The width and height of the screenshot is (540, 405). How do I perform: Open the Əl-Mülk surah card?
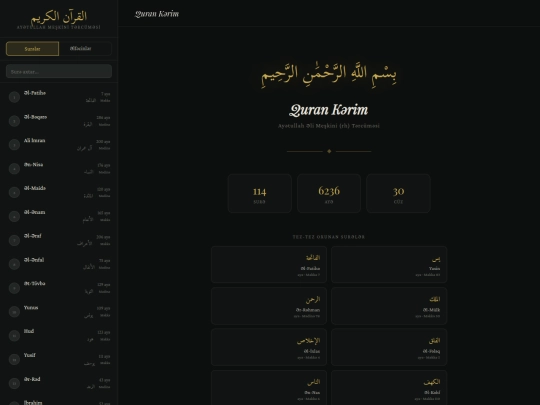pyautogui.click(x=389, y=306)
